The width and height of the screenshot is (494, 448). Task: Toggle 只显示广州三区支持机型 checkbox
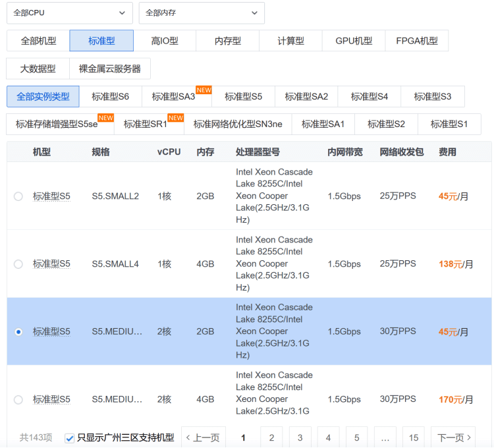point(69,438)
